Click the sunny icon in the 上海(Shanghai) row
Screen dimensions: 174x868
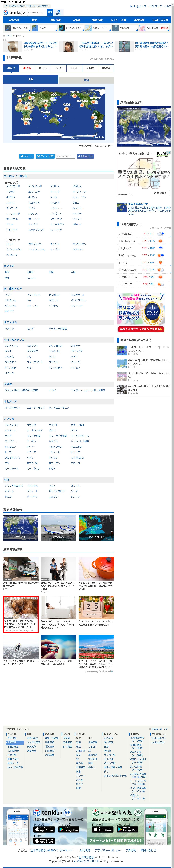(161, 241)
